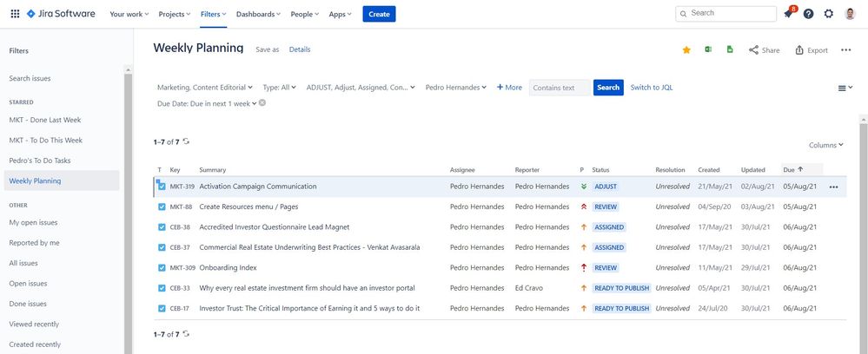Click the issue type checkbox for MKT-319
This screenshot has width=868, height=354.
pyautogui.click(x=162, y=187)
